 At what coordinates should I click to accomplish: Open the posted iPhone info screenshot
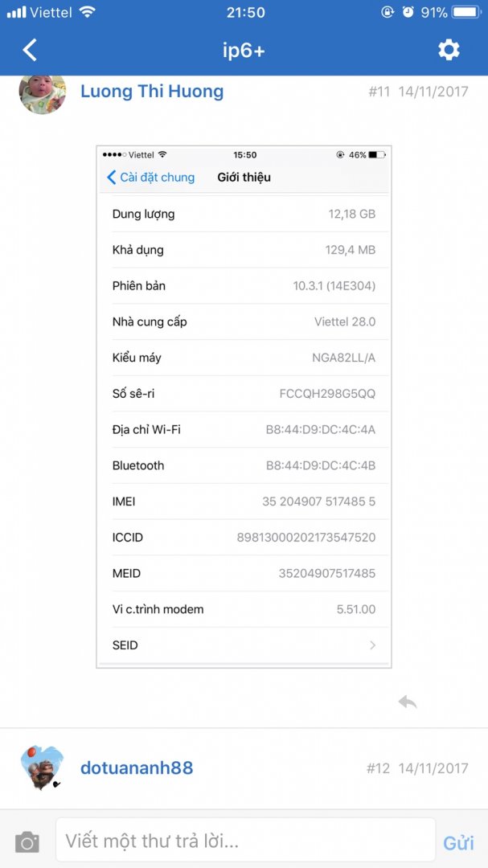pos(244,407)
